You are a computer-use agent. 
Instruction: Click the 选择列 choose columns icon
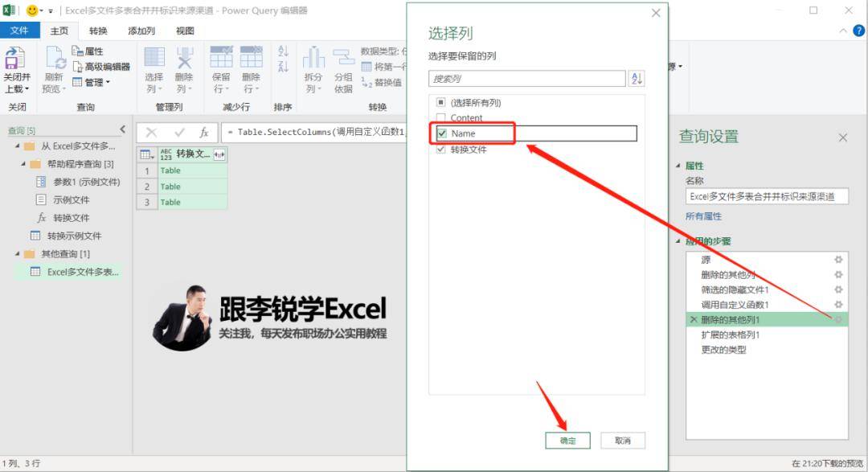154,57
